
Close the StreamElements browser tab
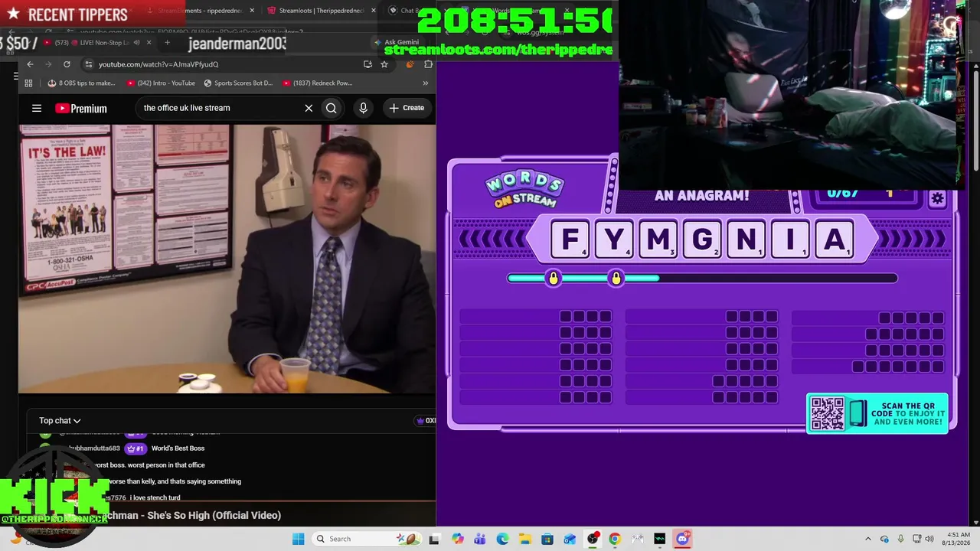[x=252, y=11]
